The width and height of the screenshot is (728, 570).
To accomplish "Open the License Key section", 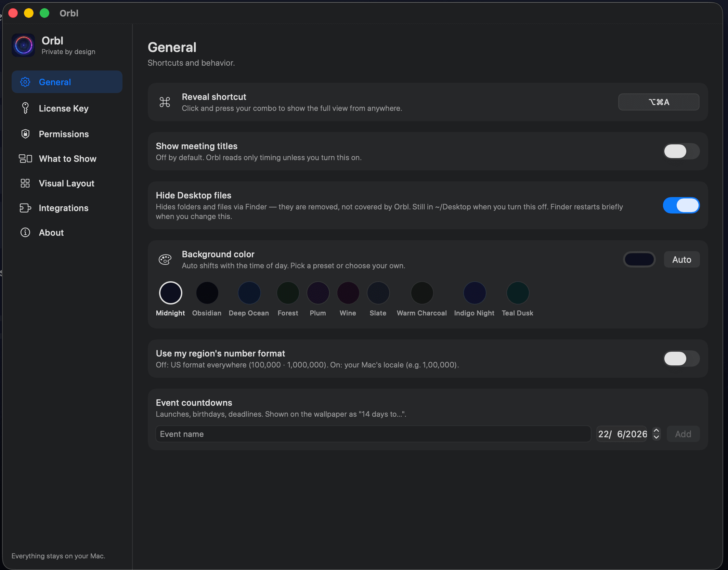I will point(67,108).
